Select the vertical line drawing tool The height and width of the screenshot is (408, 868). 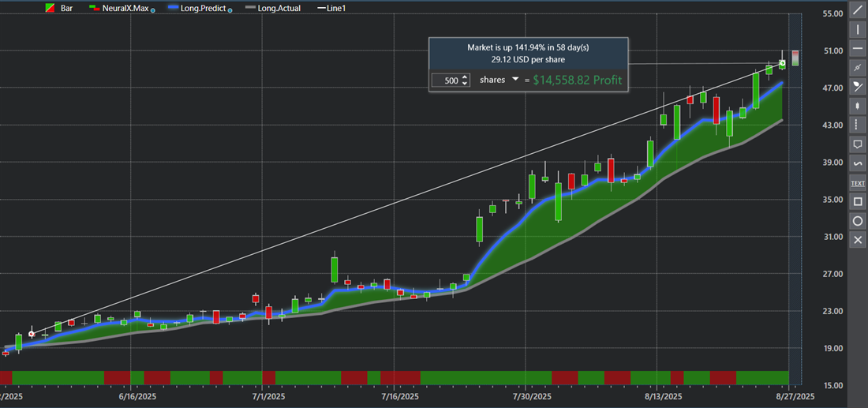tap(857, 30)
